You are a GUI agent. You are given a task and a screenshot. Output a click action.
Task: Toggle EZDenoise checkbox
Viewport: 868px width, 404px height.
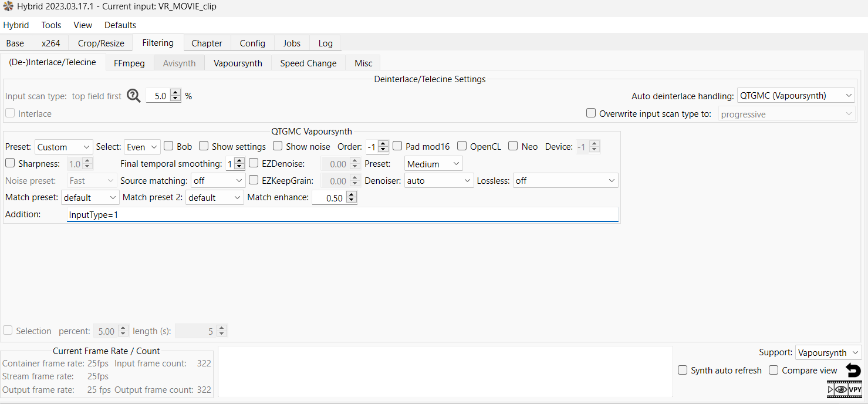[x=254, y=163]
